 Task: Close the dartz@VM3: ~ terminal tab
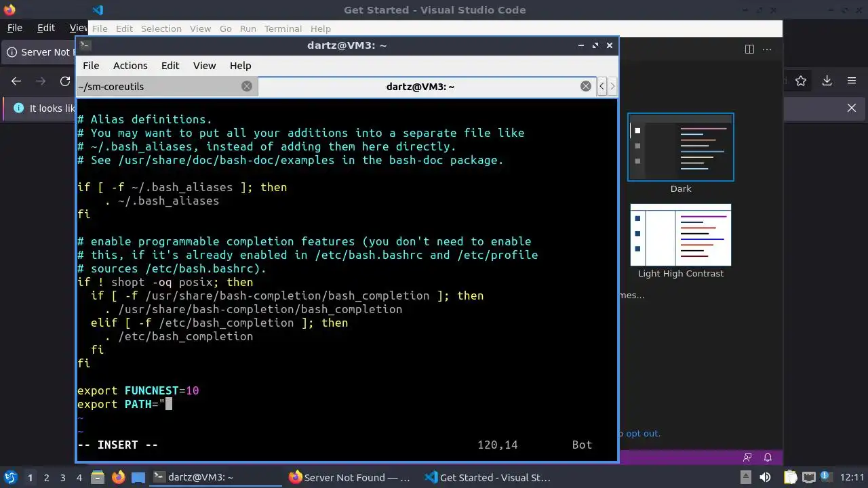pyautogui.click(x=586, y=86)
